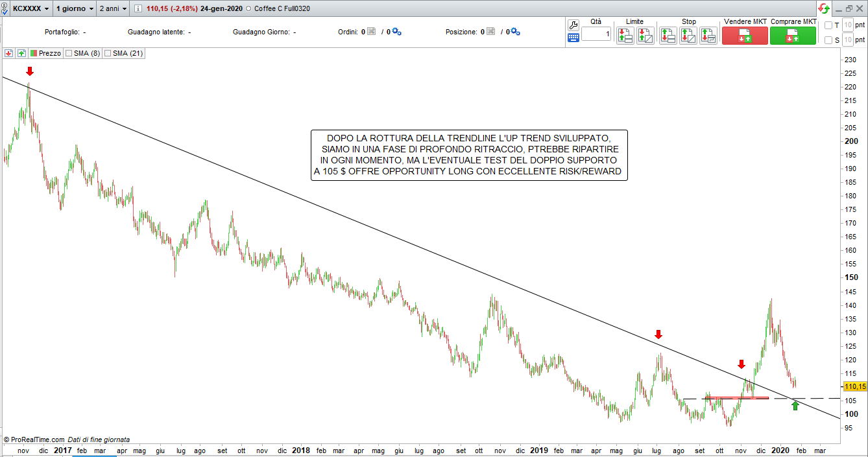Open the 1 giorno timeframe dropdown

74,8
